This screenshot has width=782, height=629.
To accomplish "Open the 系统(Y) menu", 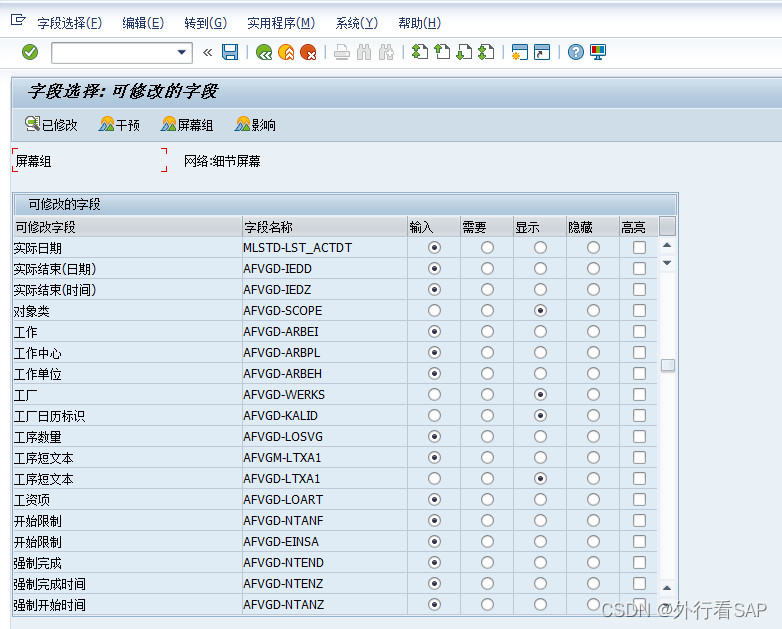I will pos(357,23).
